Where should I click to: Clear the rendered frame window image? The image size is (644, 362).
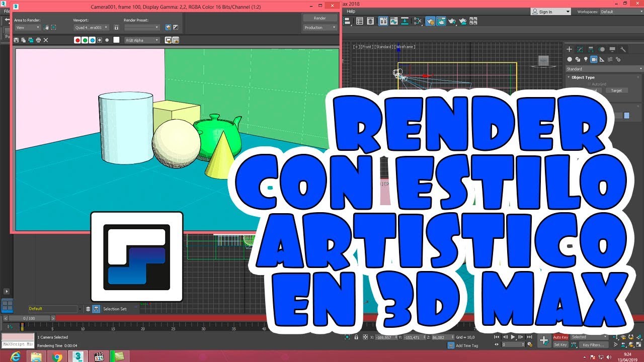point(46,40)
